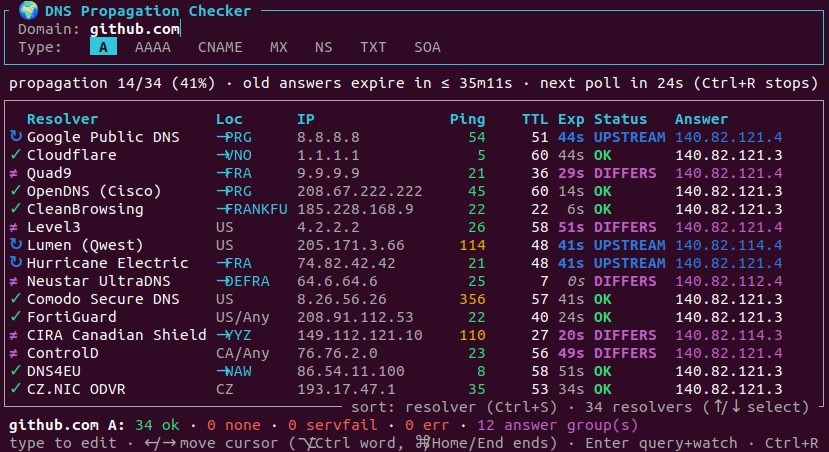Click the 'sort: resolver (Ctrl+S)' label
The width and height of the screenshot is (829, 452).
(454, 407)
